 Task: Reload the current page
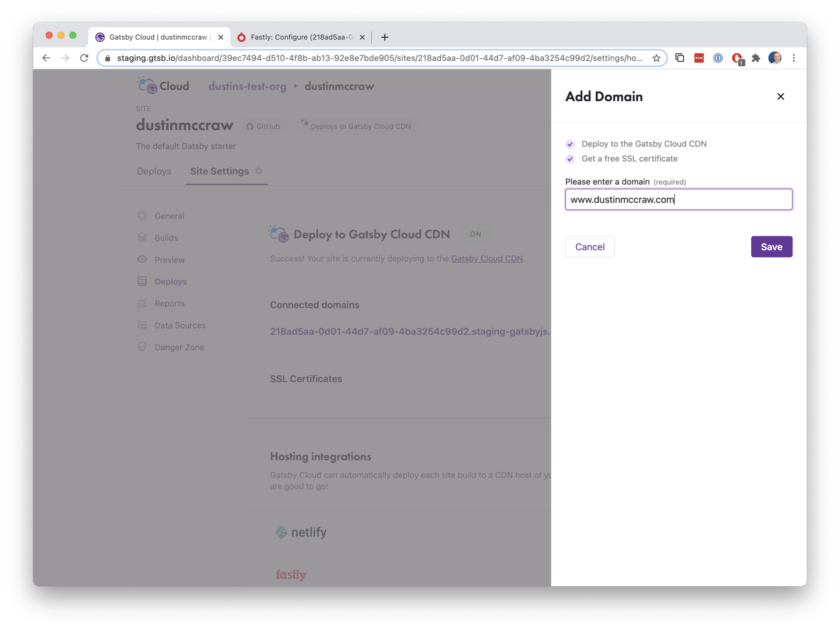pos(84,58)
